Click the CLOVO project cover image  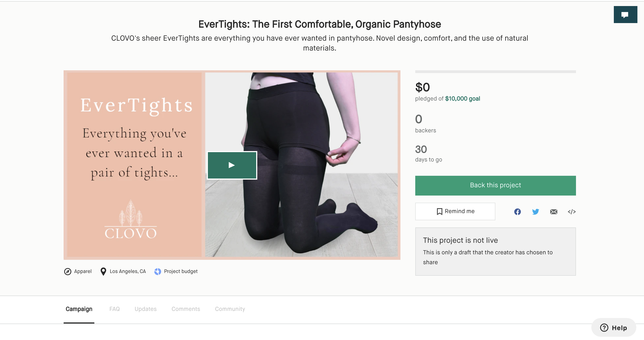(134, 165)
